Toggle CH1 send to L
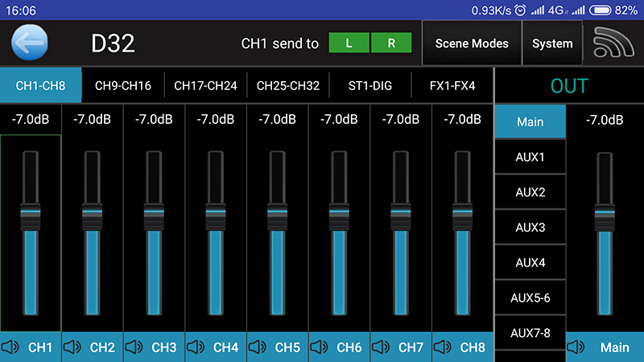 [349, 43]
